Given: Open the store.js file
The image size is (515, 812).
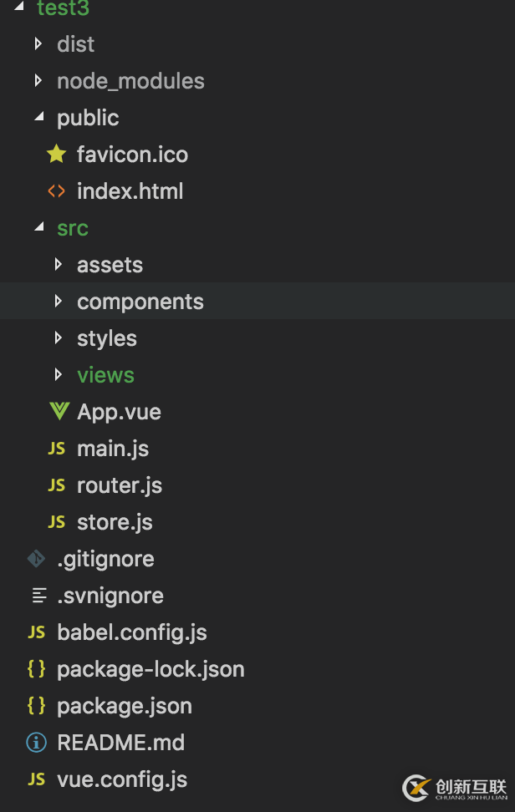Looking at the screenshot, I should click(x=115, y=522).
